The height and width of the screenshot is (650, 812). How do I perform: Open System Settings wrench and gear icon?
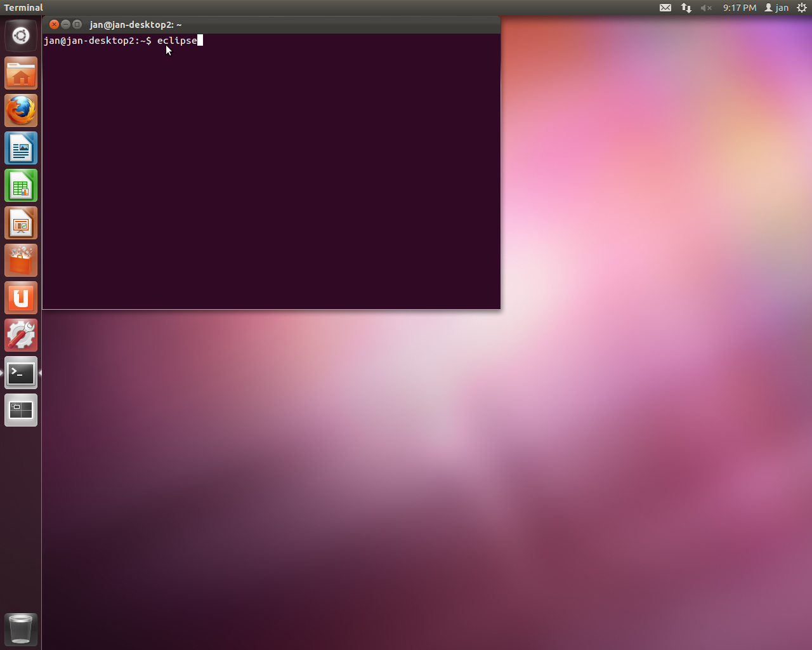[x=21, y=335]
